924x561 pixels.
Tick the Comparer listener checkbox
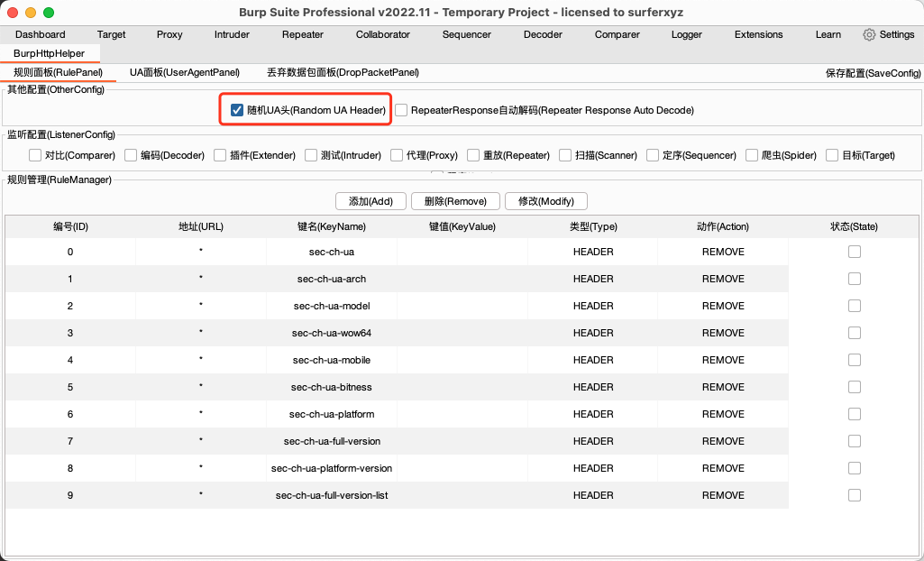pos(35,155)
